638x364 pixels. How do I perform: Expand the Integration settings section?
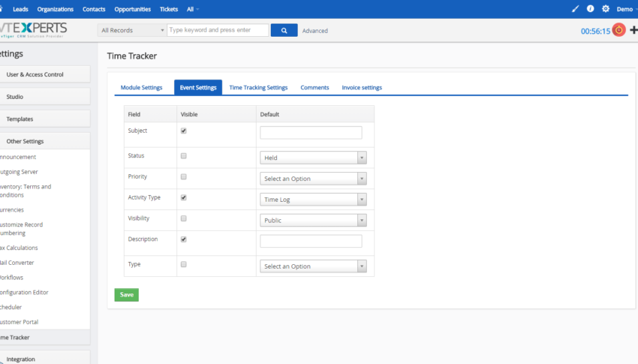point(45,358)
